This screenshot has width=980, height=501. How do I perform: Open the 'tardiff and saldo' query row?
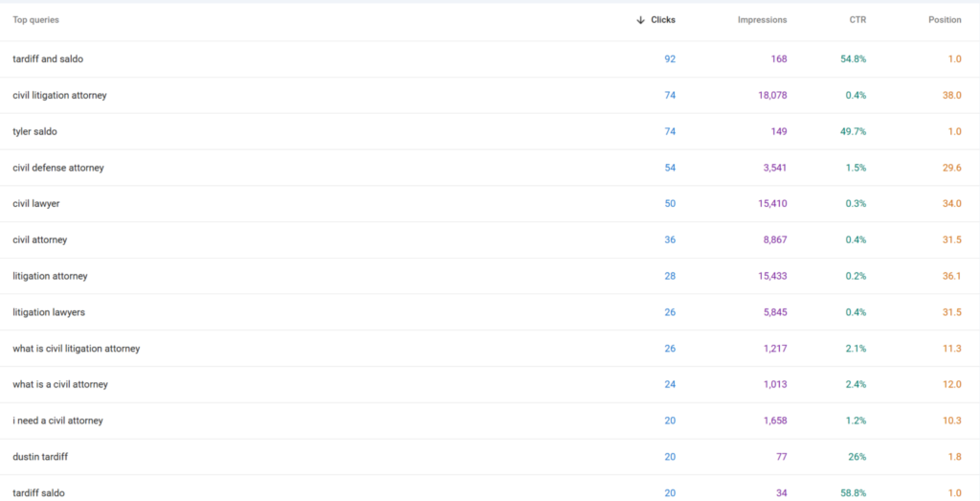click(x=490, y=59)
